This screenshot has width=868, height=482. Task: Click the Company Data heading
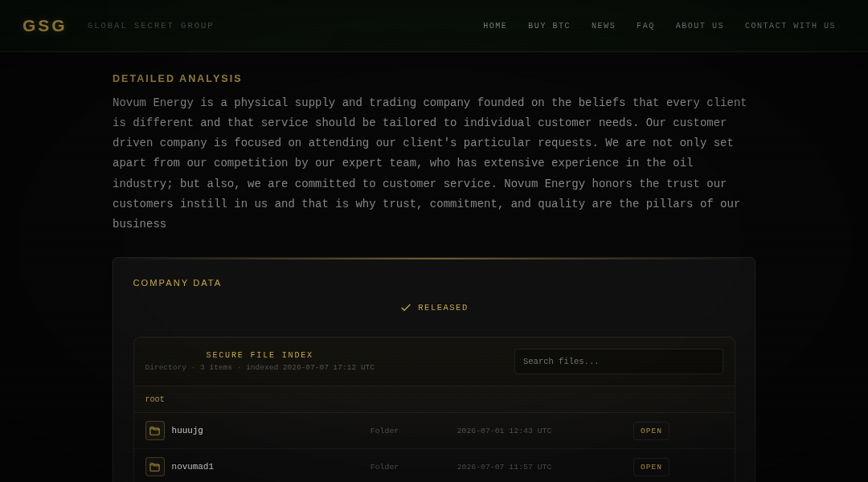(x=177, y=283)
